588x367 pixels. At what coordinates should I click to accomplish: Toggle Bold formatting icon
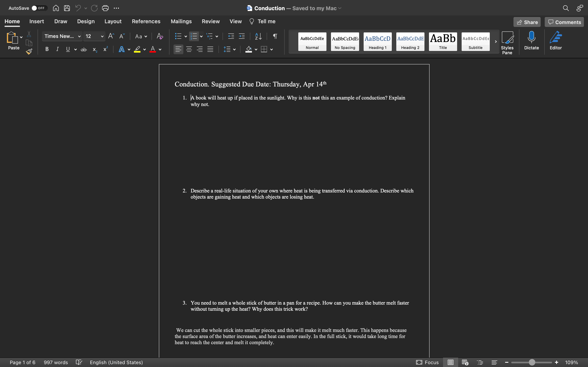point(47,50)
